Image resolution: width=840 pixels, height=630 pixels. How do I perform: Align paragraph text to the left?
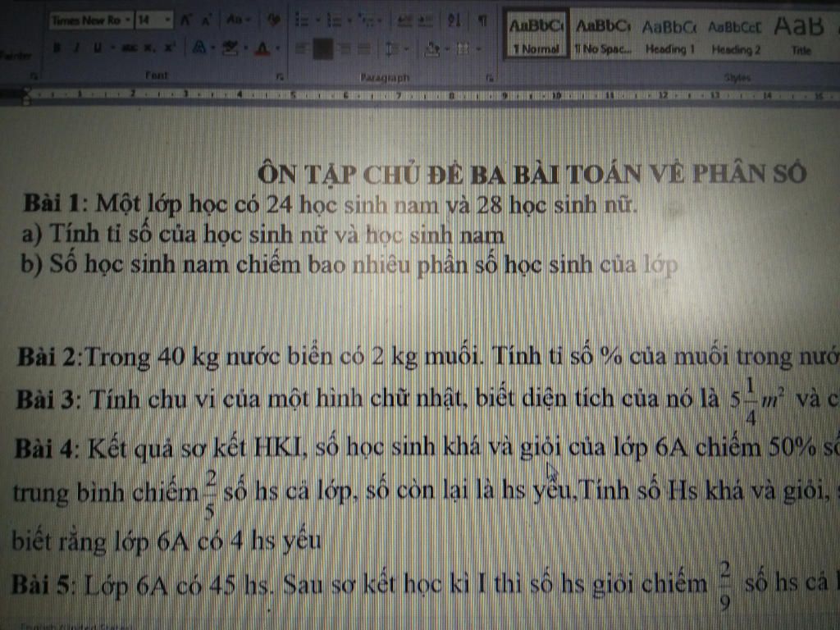301,49
